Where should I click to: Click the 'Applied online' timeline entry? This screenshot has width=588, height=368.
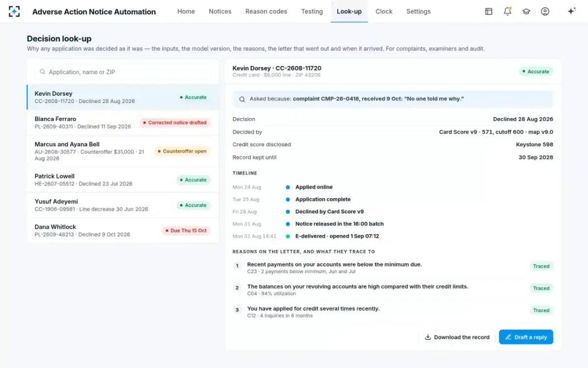pyautogui.click(x=314, y=187)
